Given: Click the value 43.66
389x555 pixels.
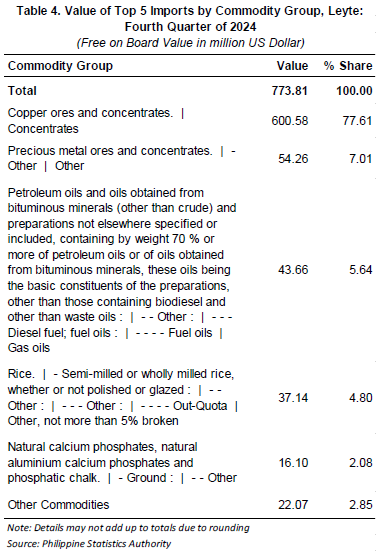Looking at the screenshot, I should (293, 270).
